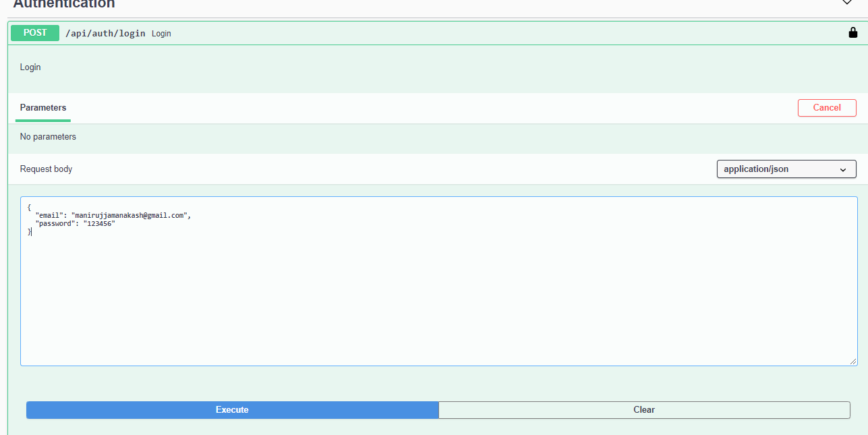The width and height of the screenshot is (868, 435).
Task: Click the "Request body" label
Action: 46,169
